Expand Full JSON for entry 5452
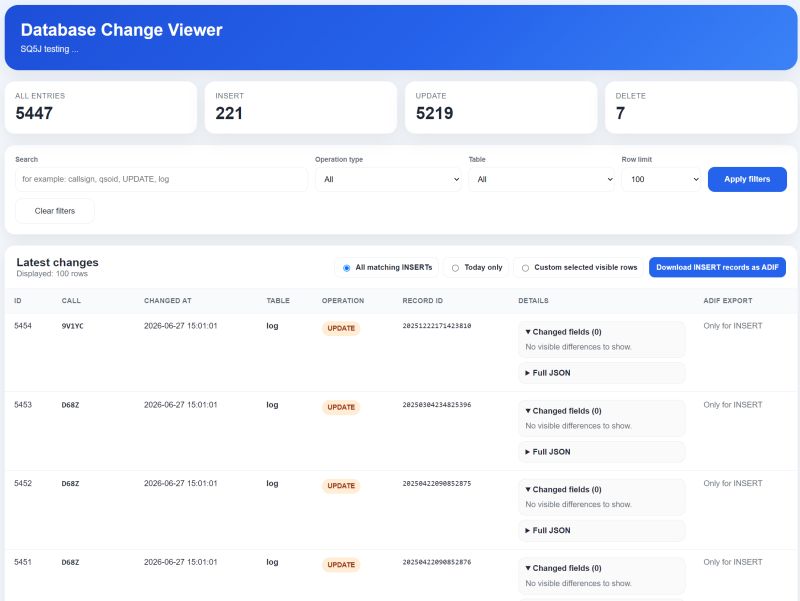The width and height of the screenshot is (800, 601). 547,530
